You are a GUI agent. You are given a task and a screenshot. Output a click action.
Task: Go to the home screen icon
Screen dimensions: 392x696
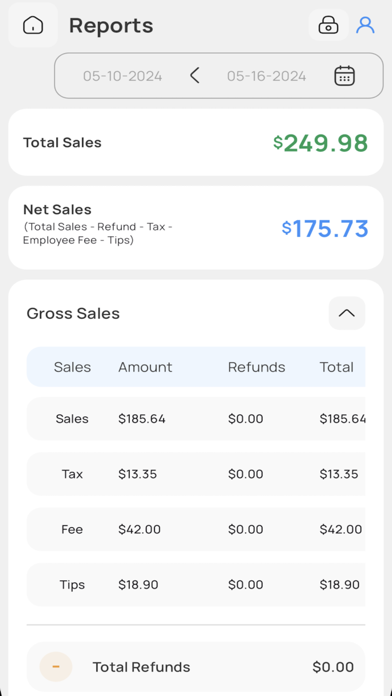[x=33, y=25]
